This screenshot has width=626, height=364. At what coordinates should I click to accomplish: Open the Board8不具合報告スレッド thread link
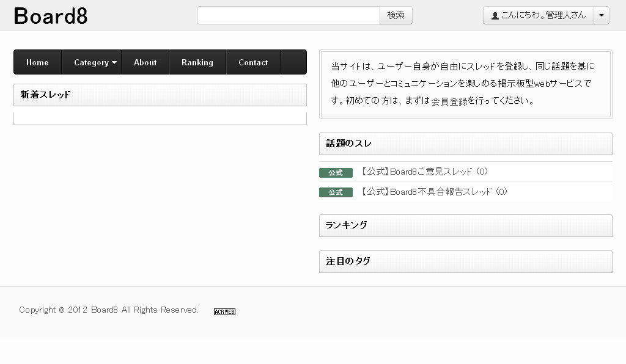[x=434, y=192]
